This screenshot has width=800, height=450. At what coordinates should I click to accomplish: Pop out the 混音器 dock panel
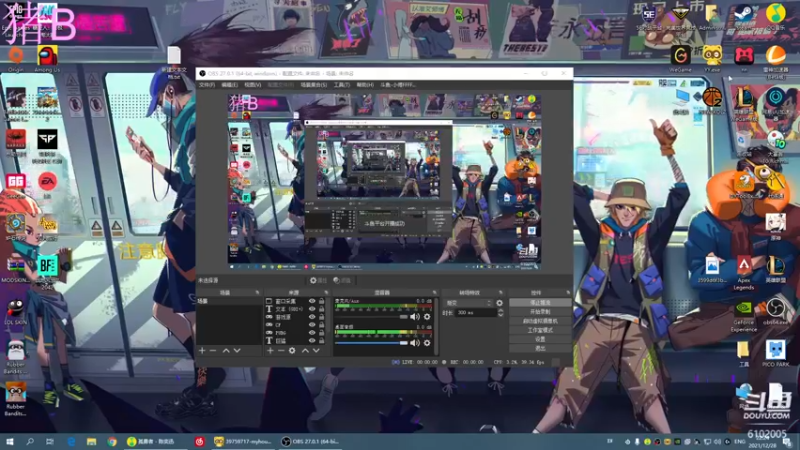pyautogui.click(x=435, y=292)
